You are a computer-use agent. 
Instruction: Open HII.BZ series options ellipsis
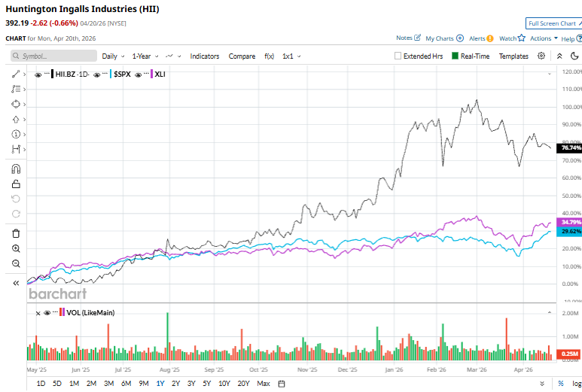point(47,74)
